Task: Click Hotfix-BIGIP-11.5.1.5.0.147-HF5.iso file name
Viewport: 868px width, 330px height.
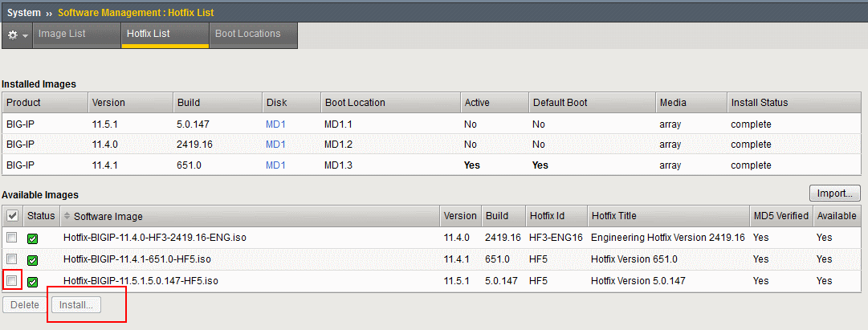Action: pos(141,281)
